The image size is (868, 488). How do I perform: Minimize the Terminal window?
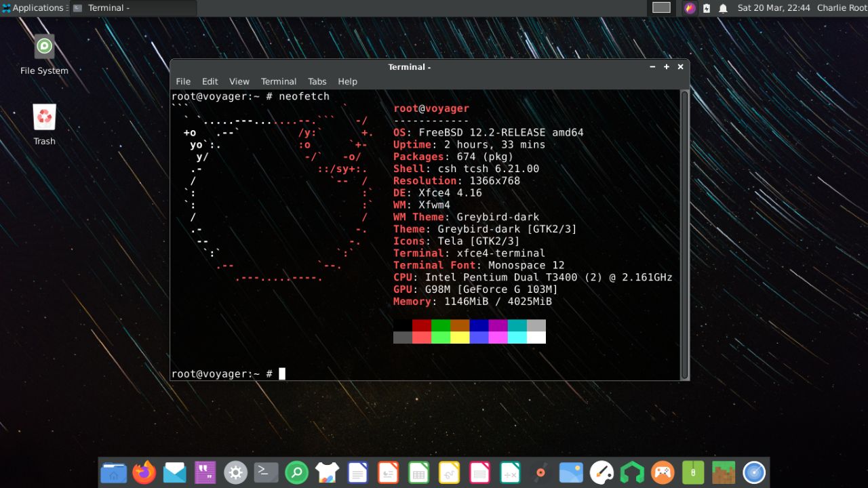coord(652,66)
